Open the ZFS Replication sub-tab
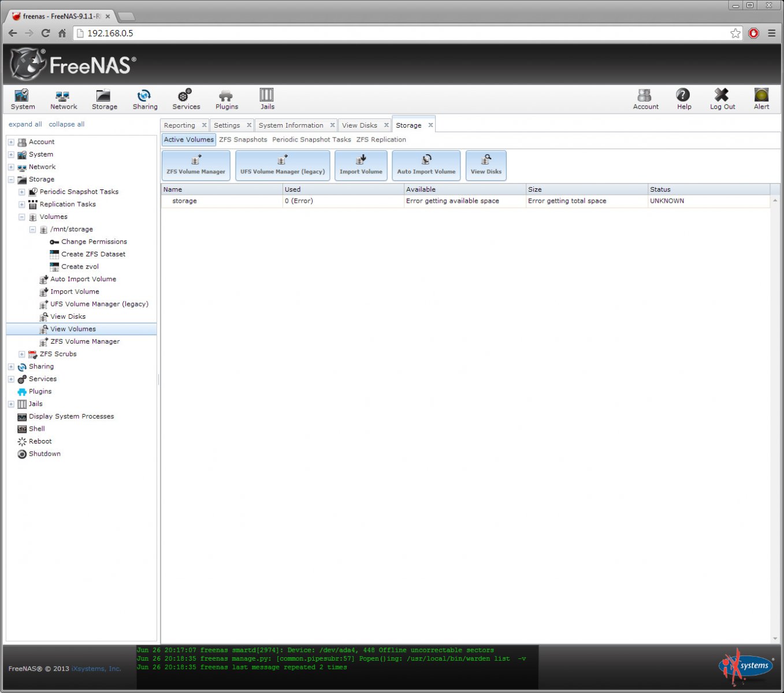Viewport: 784px width, 693px height. pyautogui.click(x=381, y=140)
